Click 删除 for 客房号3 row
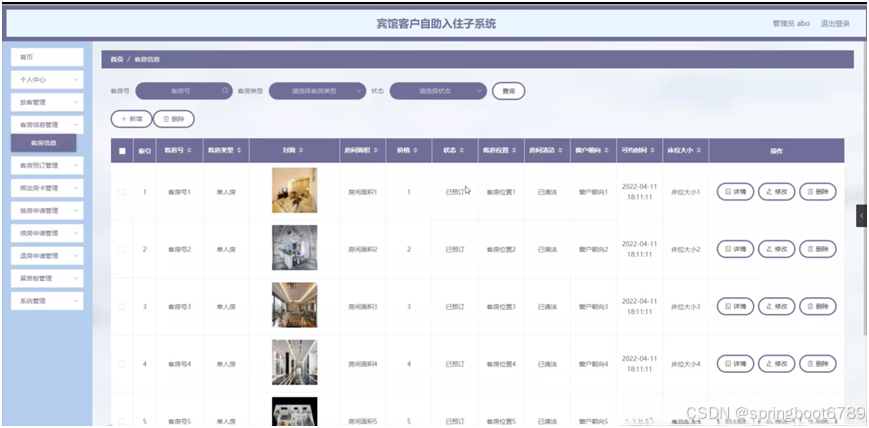The height and width of the screenshot is (428, 869). coord(818,307)
